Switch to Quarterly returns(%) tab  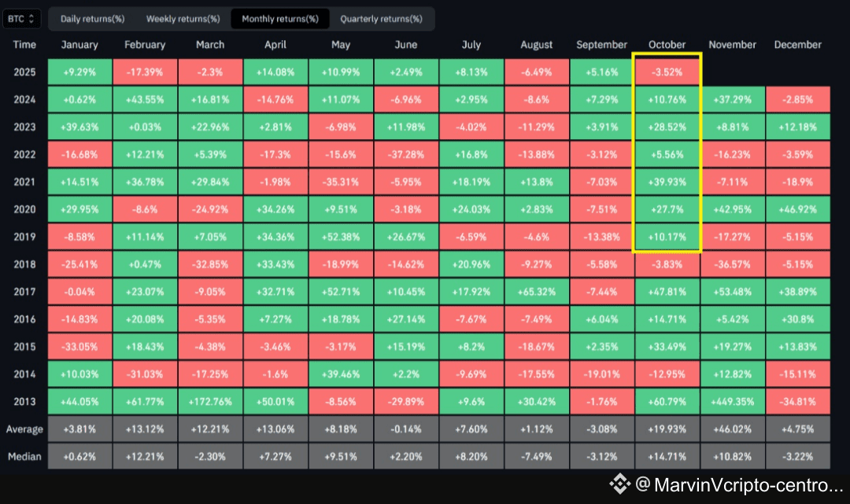click(381, 18)
